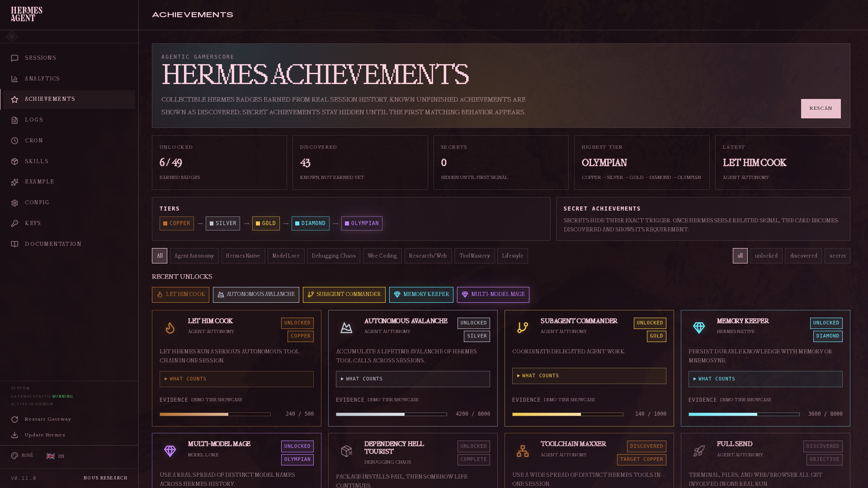Open Subagent Commander recent unlock chip
868x488 pixels.
coord(344,295)
